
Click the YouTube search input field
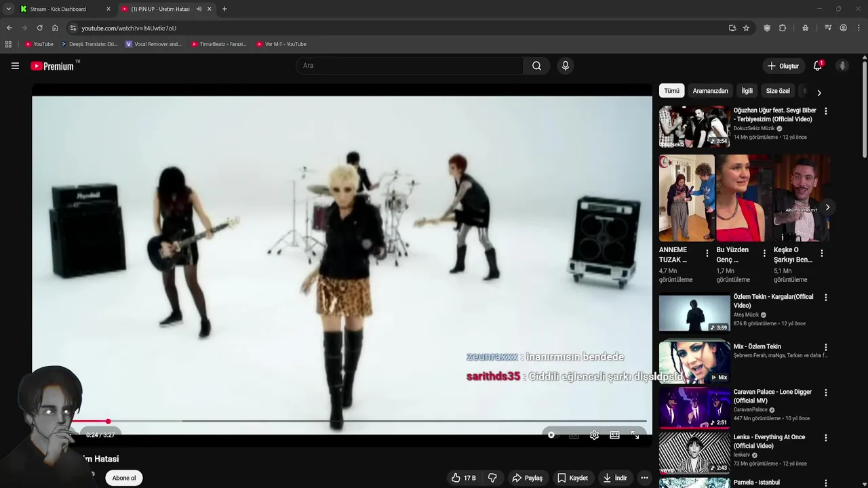click(x=410, y=66)
